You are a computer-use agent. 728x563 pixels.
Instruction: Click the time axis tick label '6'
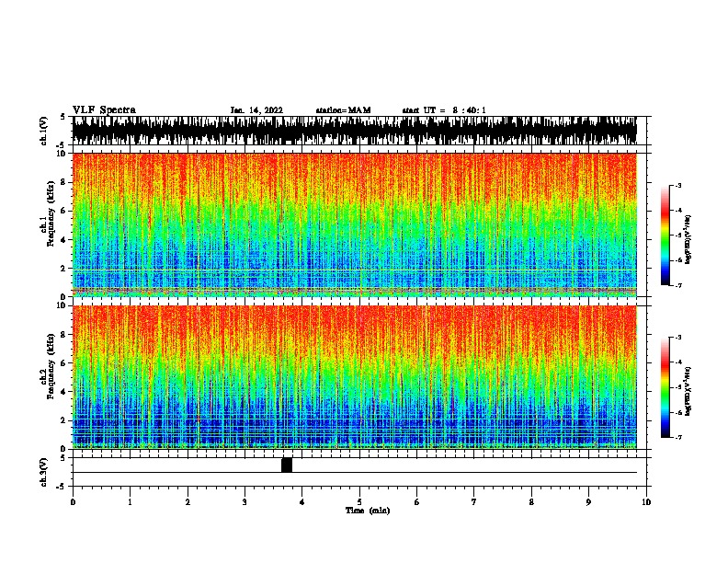pyautogui.click(x=417, y=502)
